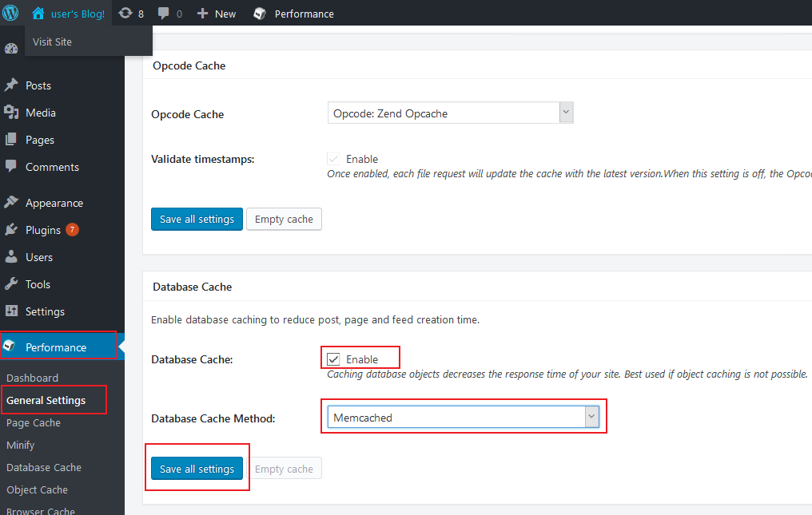Screen dimensions: 812x515
Task: Click the Database Cache Method: label
Action: coord(213,418)
